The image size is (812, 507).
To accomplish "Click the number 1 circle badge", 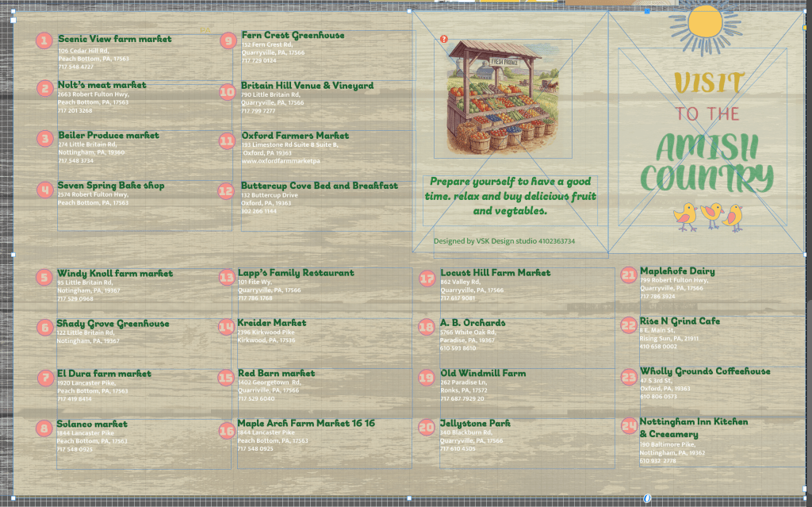I will click(x=44, y=40).
